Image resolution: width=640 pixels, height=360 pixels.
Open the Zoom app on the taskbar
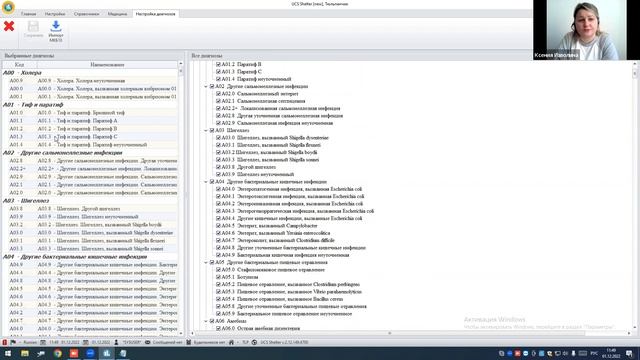pos(90,353)
